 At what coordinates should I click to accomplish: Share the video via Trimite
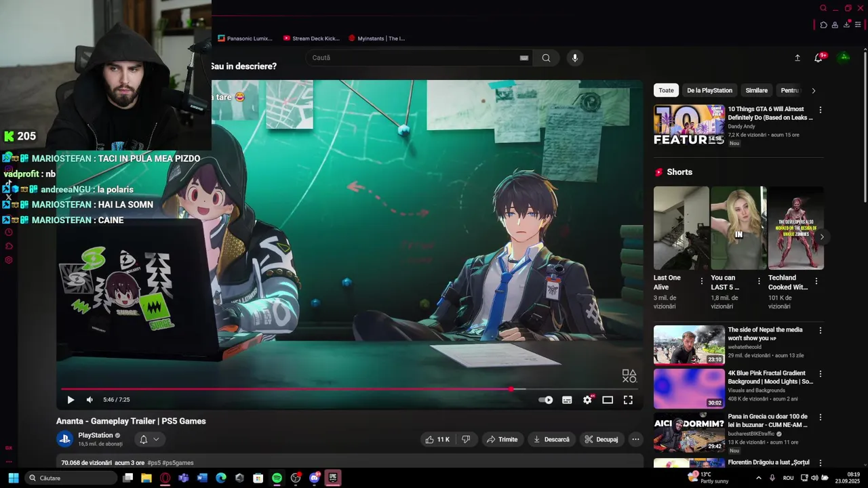[x=502, y=439]
